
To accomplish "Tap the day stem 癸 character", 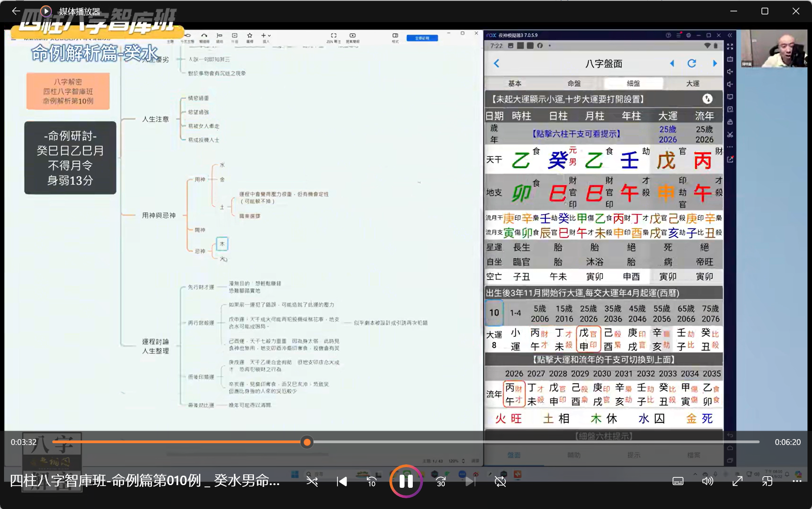I will click(x=558, y=160).
